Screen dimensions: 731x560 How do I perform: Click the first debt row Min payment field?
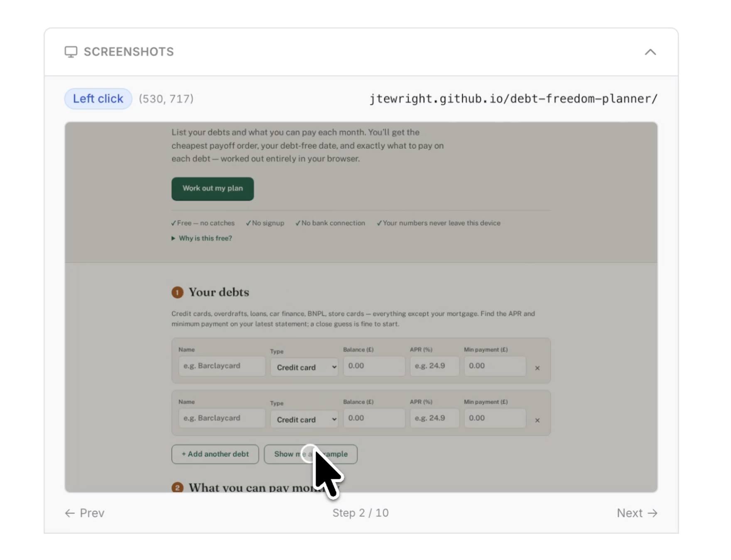point(495,366)
